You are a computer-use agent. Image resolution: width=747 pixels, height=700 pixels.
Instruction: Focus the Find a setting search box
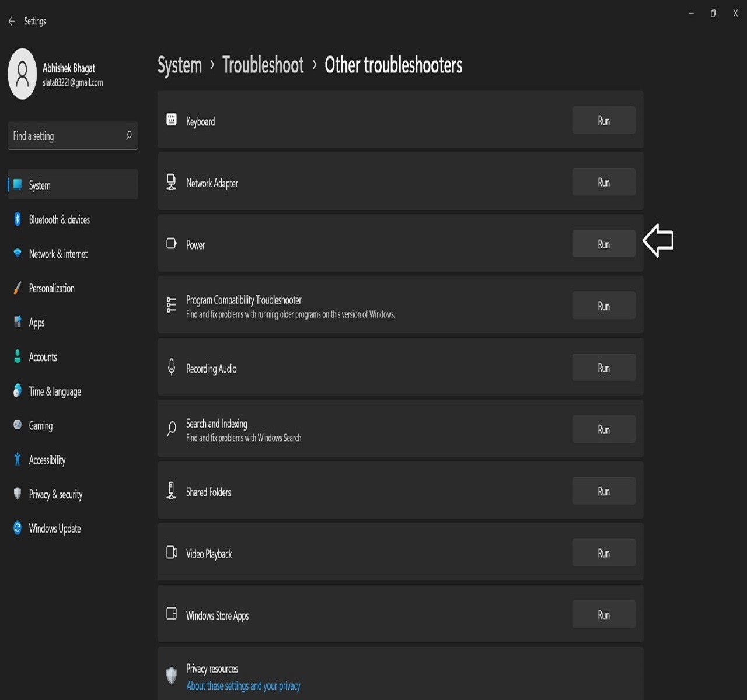point(73,135)
